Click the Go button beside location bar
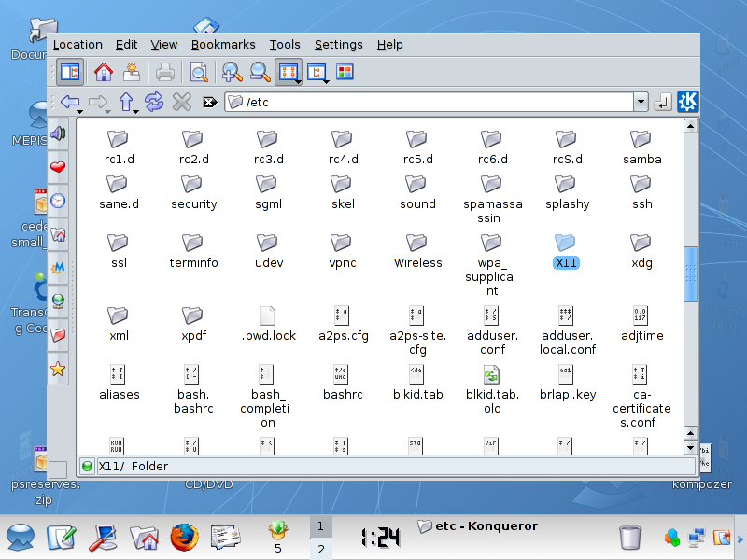Viewport: 747px width, 560px height. point(662,102)
